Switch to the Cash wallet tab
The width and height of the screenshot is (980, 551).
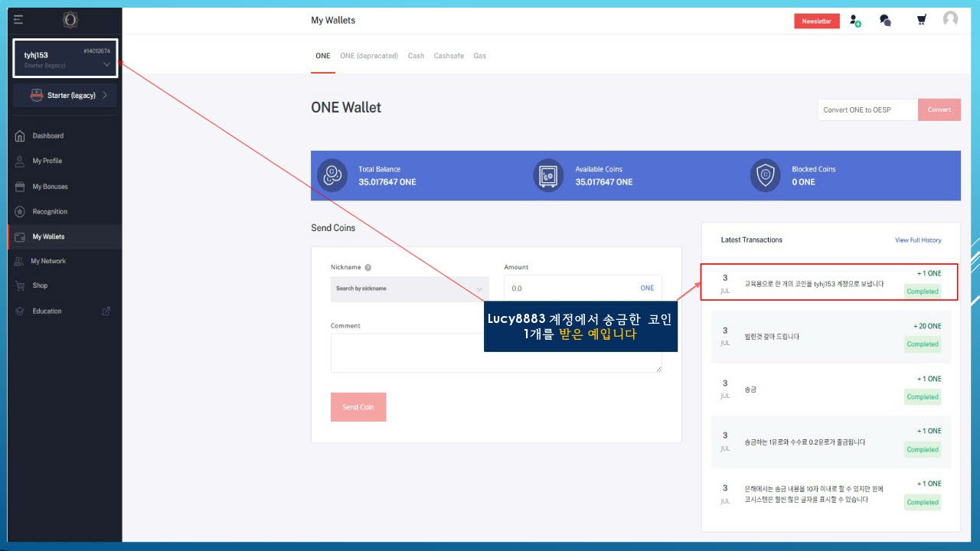tap(416, 56)
